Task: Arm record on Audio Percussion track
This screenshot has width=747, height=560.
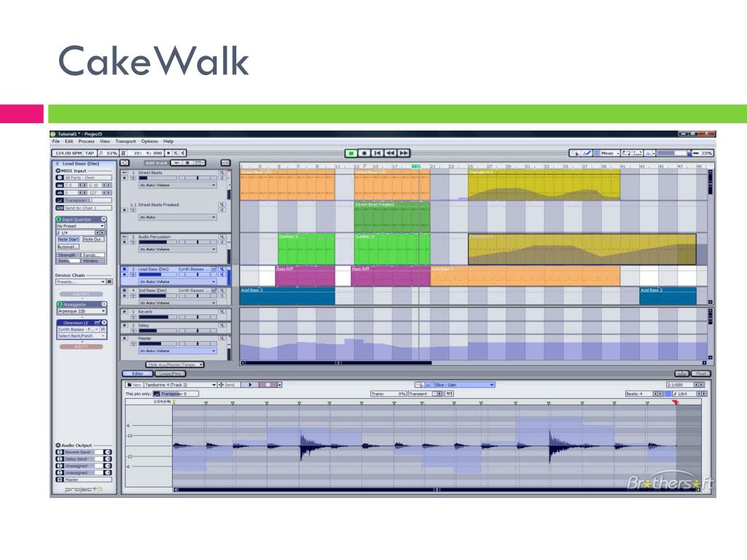Action: click(125, 242)
